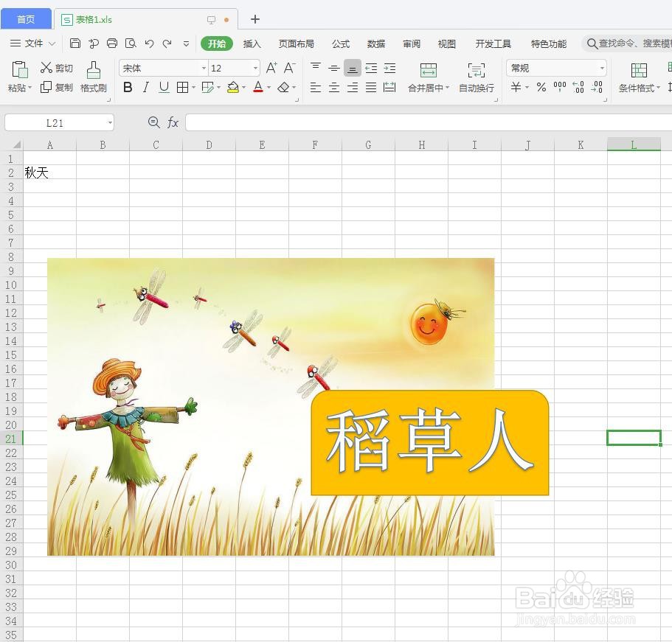Toggle Bold formatting
672x642 pixels.
(x=128, y=88)
